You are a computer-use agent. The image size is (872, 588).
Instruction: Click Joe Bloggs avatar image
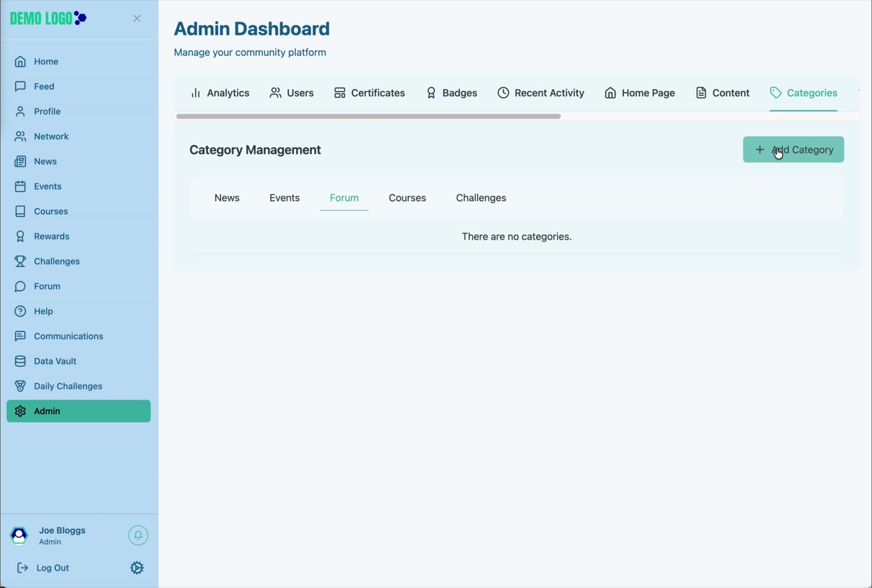[x=19, y=535]
